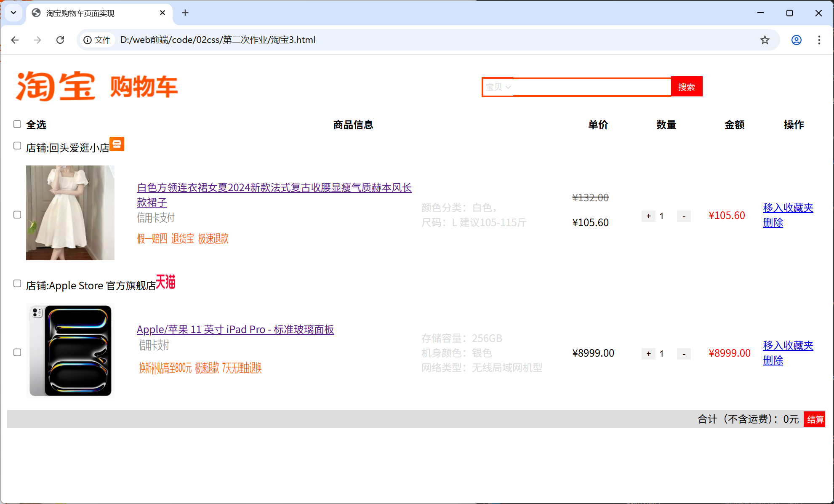Click the 合计（不含运费）：0元 total text
The image size is (834, 504).
click(748, 419)
